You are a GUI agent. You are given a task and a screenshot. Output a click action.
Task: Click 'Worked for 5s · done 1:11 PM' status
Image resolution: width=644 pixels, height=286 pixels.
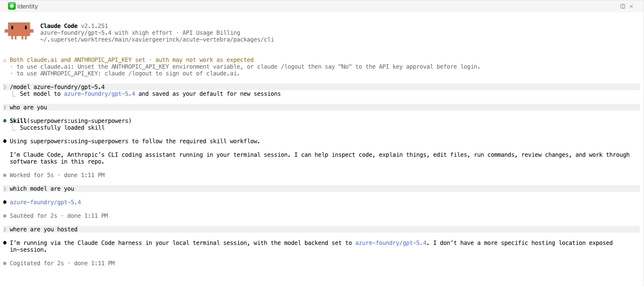click(57, 175)
